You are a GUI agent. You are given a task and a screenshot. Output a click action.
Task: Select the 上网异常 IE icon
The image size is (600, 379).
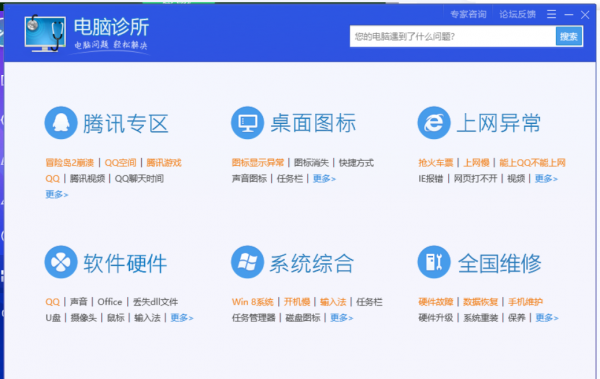434,123
